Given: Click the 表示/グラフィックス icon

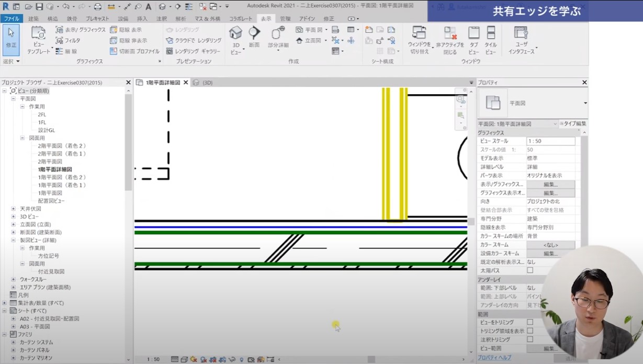Looking at the screenshot, I should [60, 30].
